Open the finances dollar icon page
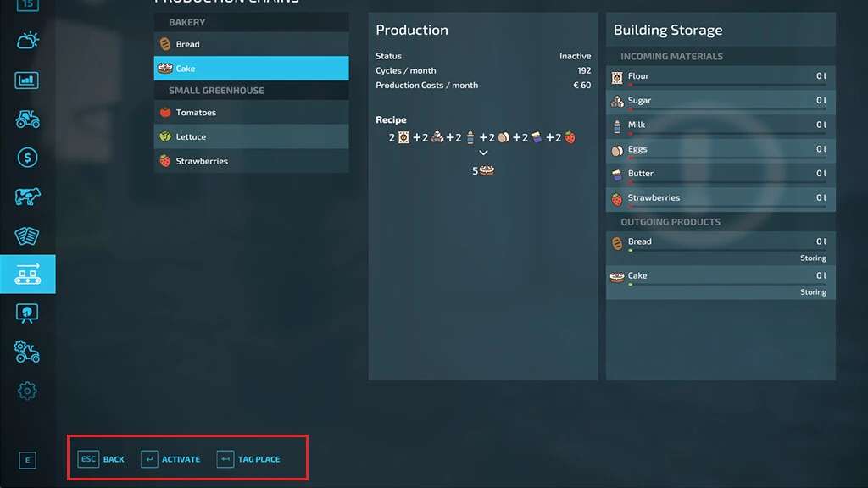This screenshot has width=868, height=488. point(27,158)
